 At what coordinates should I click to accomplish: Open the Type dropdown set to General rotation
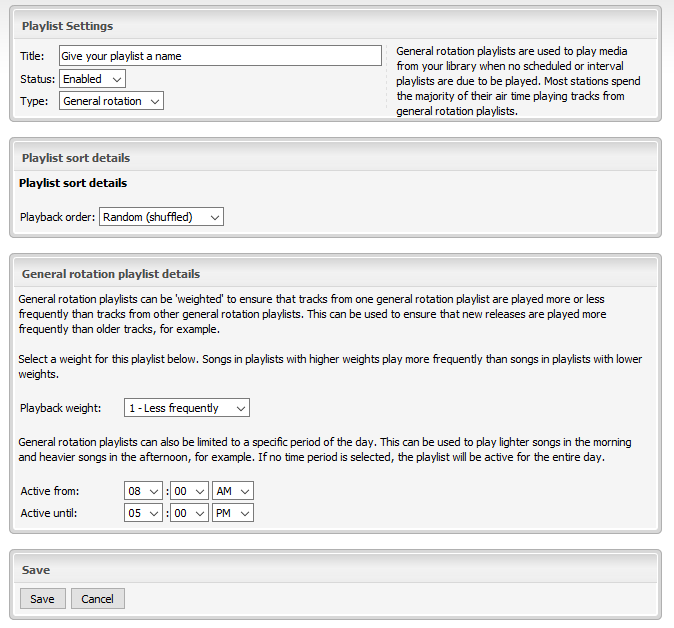coord(111,101)
